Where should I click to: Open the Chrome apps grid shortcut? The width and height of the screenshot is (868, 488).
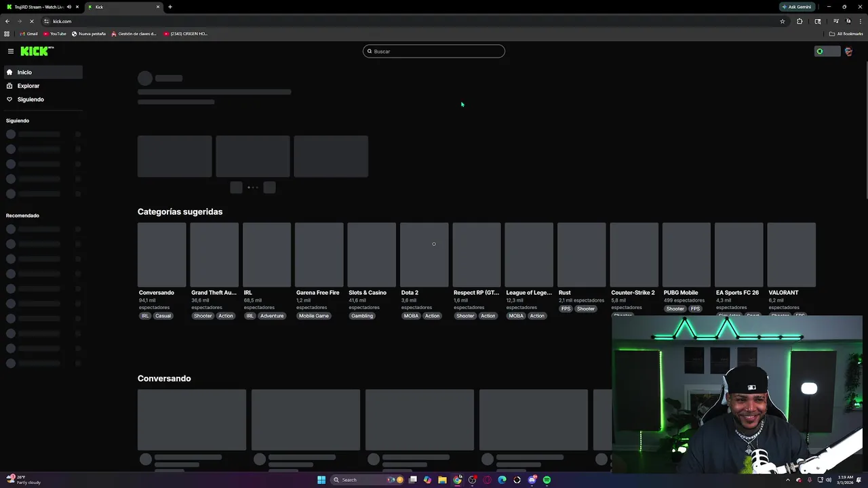[7, 34]
